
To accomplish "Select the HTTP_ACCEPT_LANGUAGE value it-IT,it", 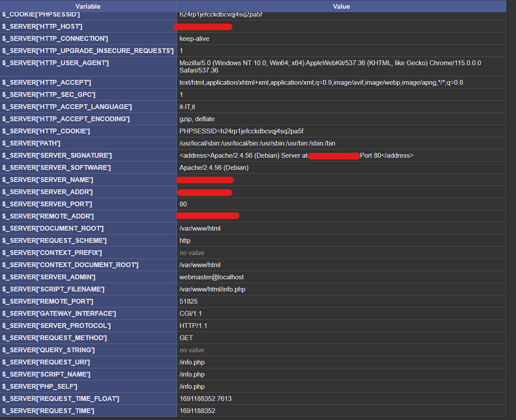I will point(187,106).
